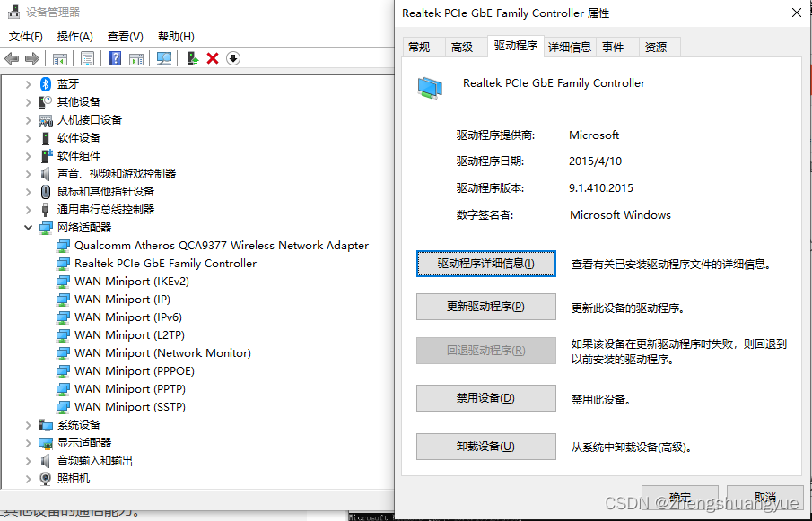Collapse the 网络适配器 tree node
The height and width of the screenshot is (521, 812).
[x=28, y=228]
